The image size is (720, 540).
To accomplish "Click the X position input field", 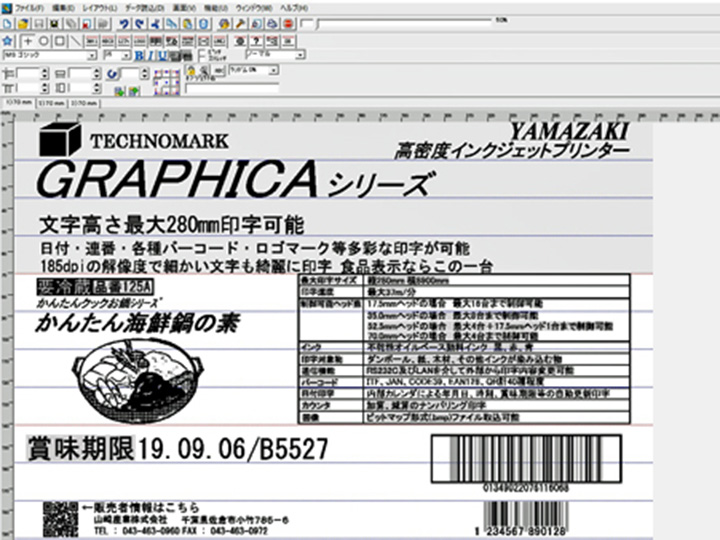I will (x=28, y=73).
